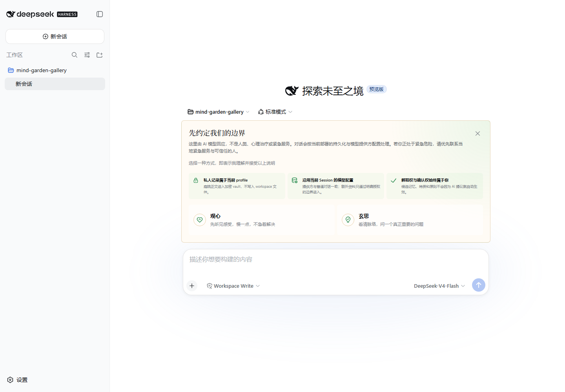Close the 先约定我们的边界 notice card
The height and width of the screenshot is (392, 565).
click(478, 134)
